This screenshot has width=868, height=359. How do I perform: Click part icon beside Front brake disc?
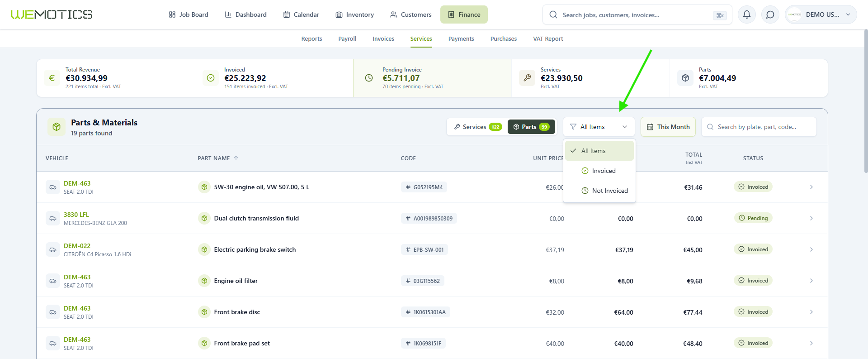click(204, 312)
